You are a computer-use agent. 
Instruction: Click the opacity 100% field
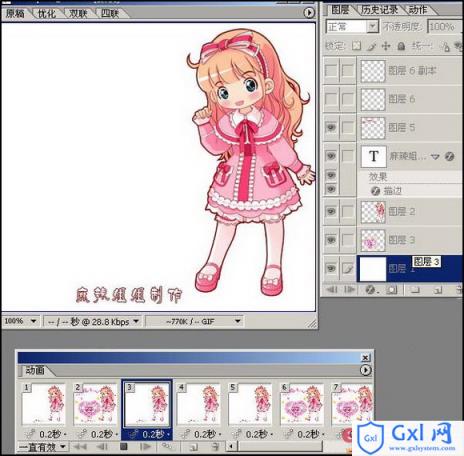coord(442,27)
